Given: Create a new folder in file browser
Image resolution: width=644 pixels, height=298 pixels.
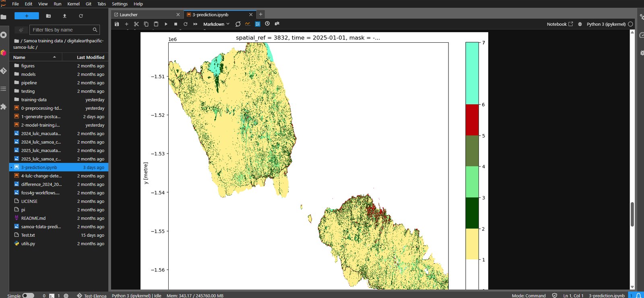Looking at the screenshot, I should point(48,16).
